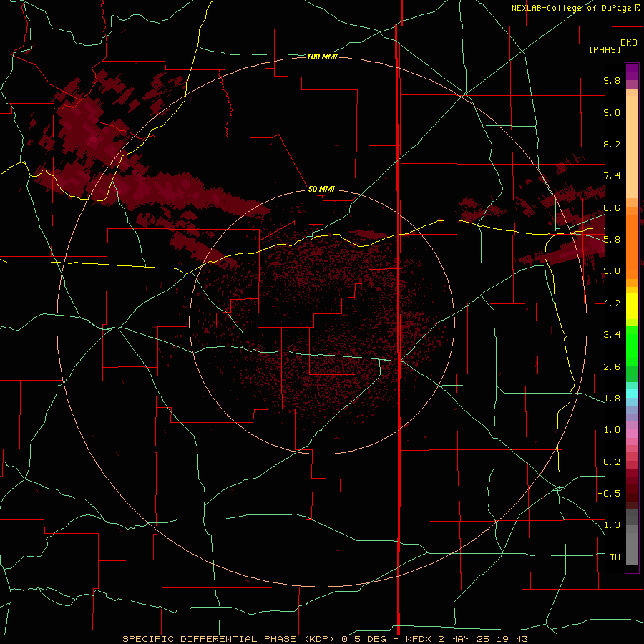Click the -0.5 value on the color scale
The width and height of the screenshot is (644, 644).
click(609, 494)
